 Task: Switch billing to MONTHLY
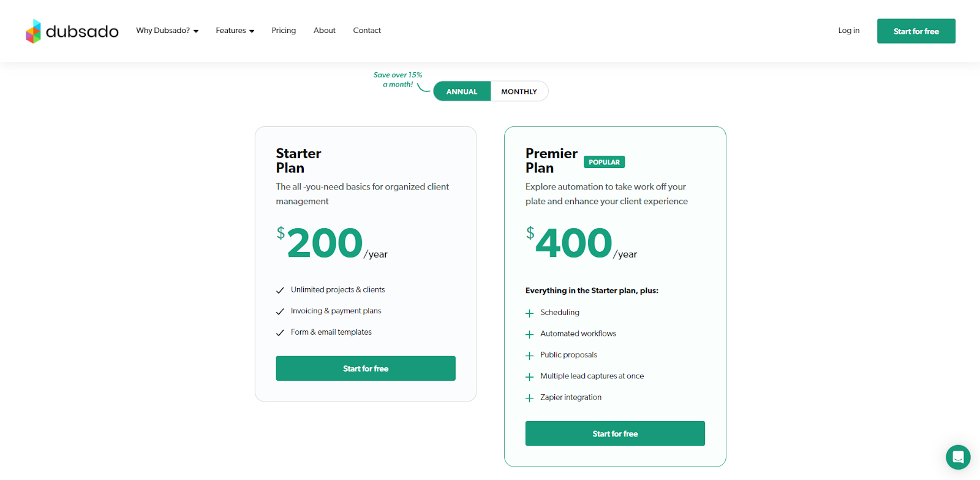(519, 91)
